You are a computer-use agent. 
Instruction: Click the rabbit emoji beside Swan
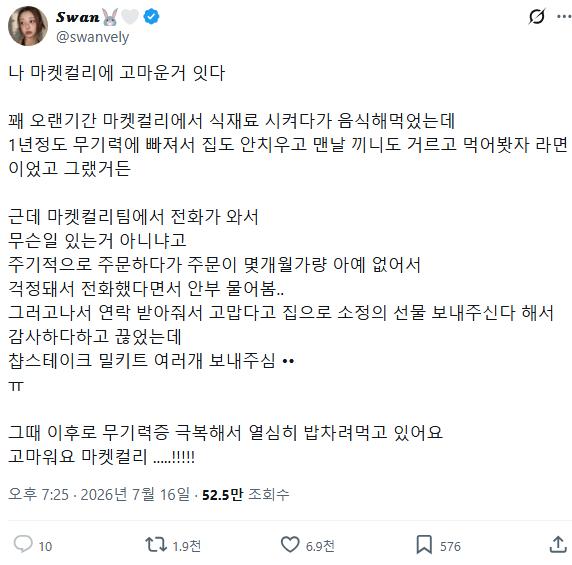click(110, 17)
